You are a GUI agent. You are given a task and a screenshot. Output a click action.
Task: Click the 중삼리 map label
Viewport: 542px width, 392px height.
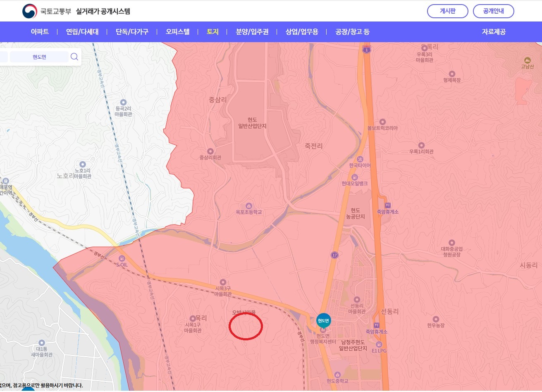(x=218, y=100)
